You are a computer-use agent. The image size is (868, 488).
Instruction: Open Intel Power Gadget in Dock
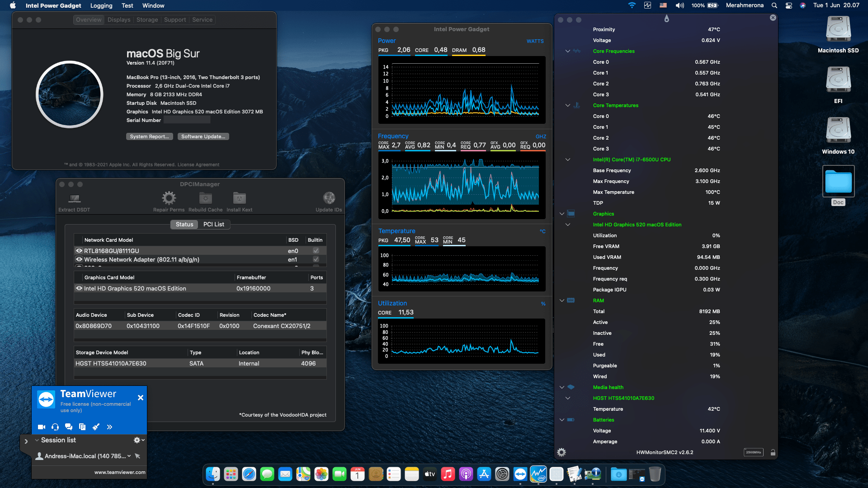pyautogui.click(x=538, y=474)
